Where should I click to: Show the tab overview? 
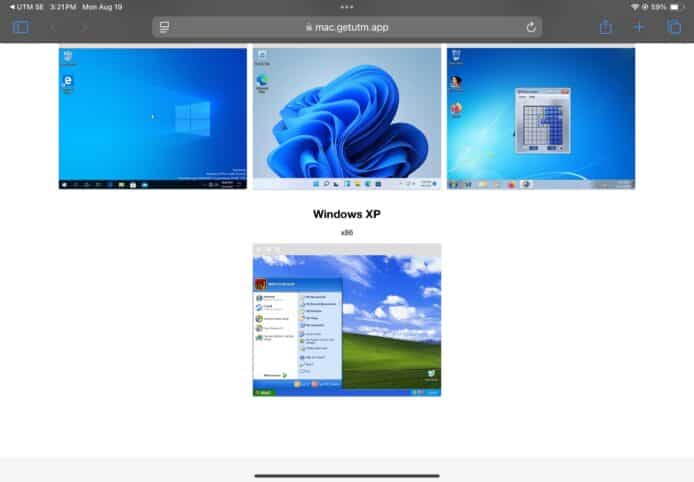point(673,27)
